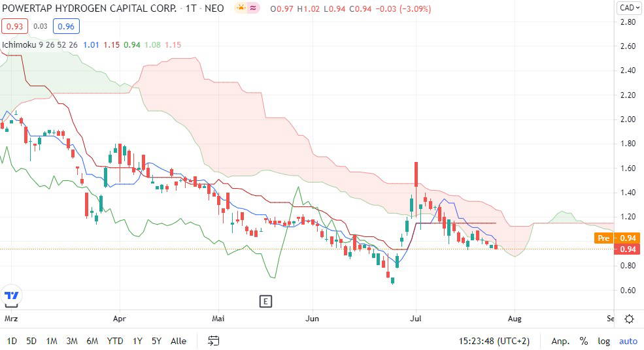Select the 1M time range
Viewport: 644px width, 350px height.
pos(52,341)
